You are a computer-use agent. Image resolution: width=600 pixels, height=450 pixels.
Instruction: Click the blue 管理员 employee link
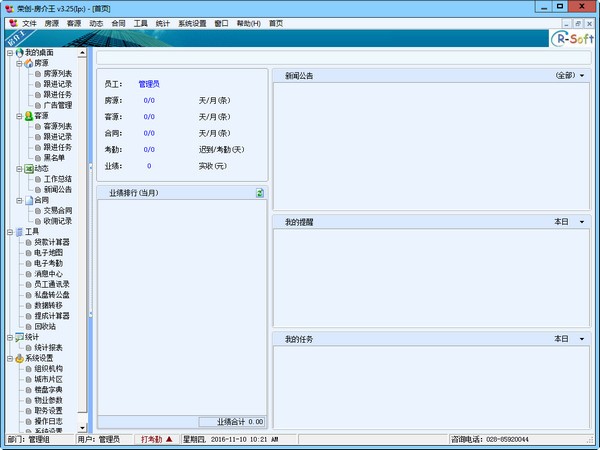pyautogui.click(x=149, y=84)
